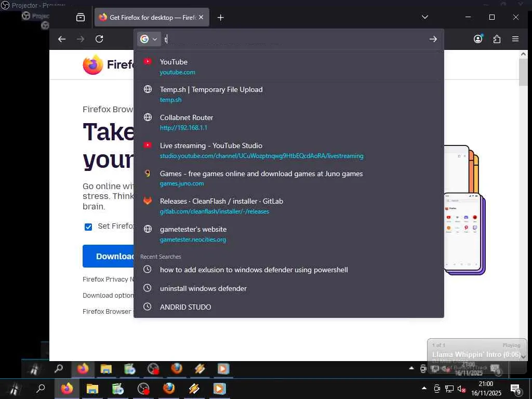This screenshot has width=532, height=399.
Task: Click the Firefox icon in projected taskbar
Action: tap(83, 369)
